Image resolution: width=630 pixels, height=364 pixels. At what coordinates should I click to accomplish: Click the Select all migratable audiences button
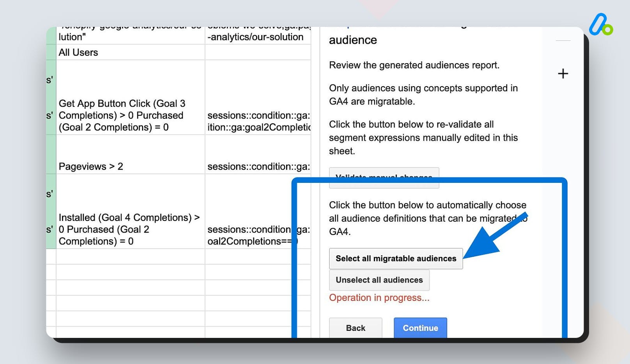(x=396, y=258)
